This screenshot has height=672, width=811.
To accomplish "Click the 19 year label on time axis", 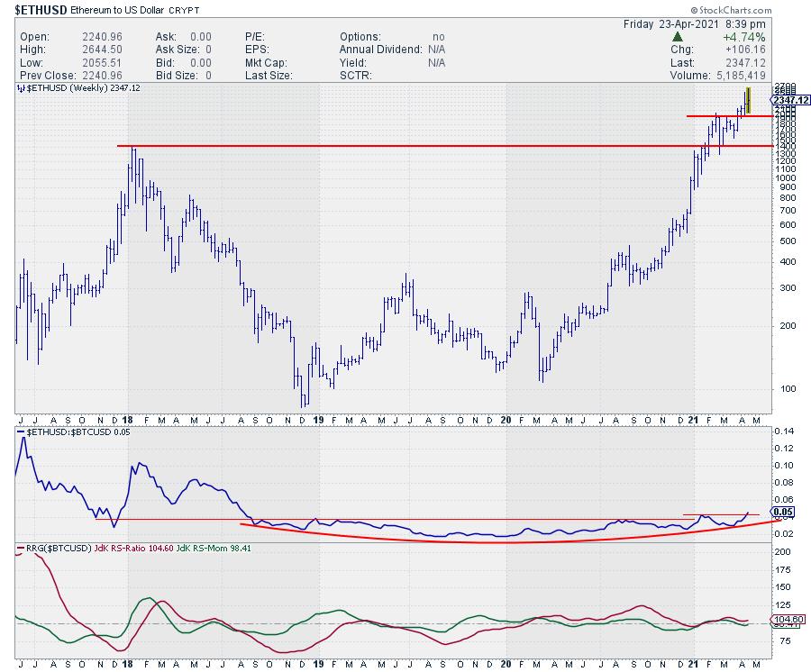I will pyautogui.click(x=316, y=420).
